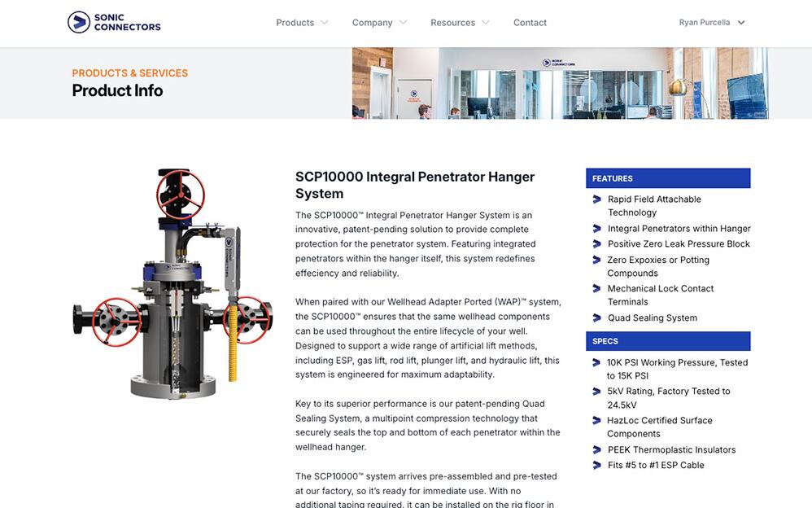Click arrow bullet beside 10K PSI Working Pressure
This screenshot has height=508, width=812.
tap(596, 363)
